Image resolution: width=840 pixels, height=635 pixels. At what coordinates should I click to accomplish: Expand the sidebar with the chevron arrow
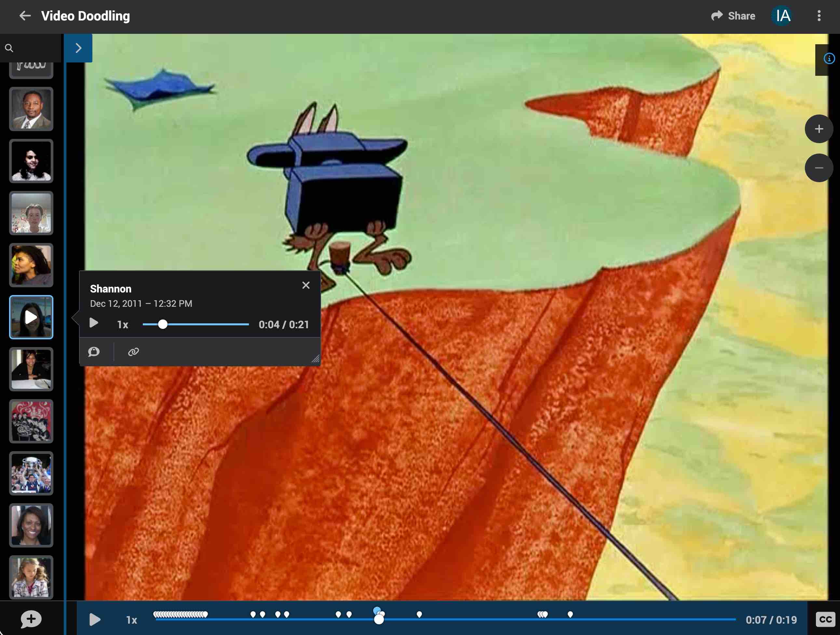pyautogui.click(x=78, y=48)
